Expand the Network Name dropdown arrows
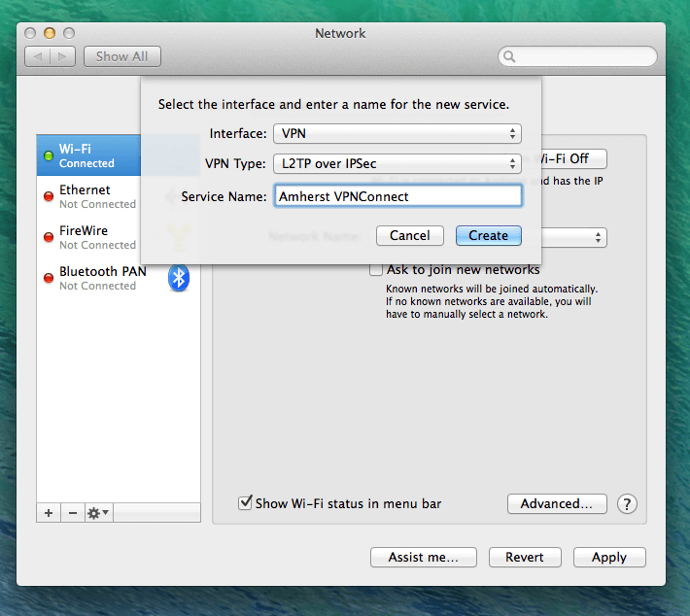This screenshot has width=690, height=616. tap(598, 238)
